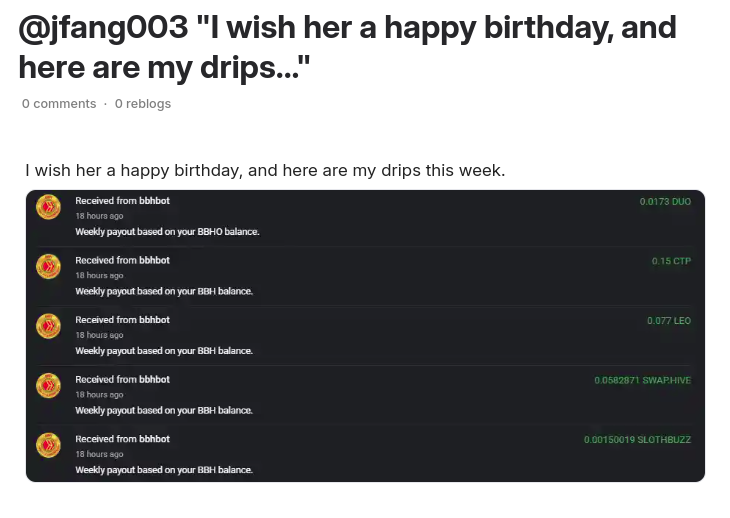Click '18 hours ago' in the LEO row

[x=99, y=335]
